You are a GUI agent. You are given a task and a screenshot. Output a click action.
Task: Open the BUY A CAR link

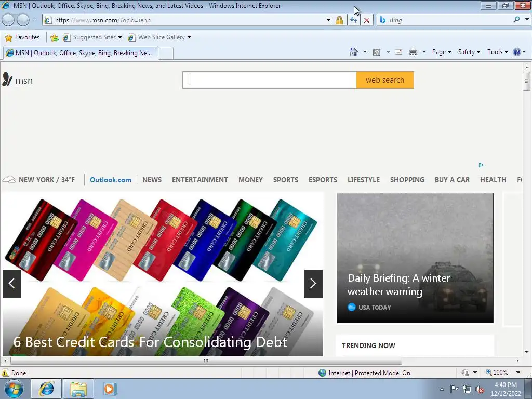[453, 180]
